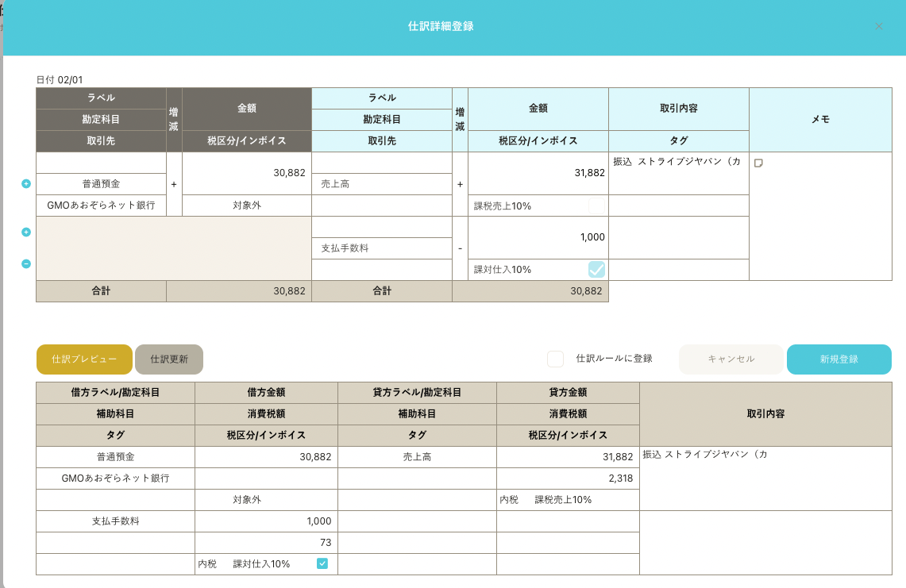Open the 対象外 tax category field
Screen dimensions: 906x588
(x=247, y=205)
